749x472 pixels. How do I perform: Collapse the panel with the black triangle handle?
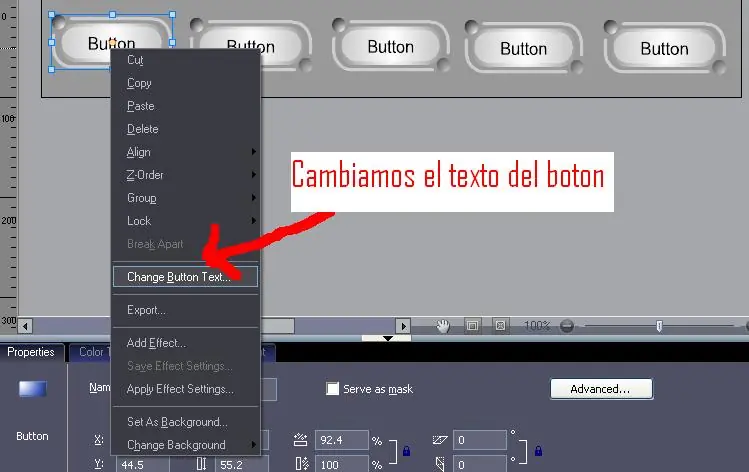point(387,338)
